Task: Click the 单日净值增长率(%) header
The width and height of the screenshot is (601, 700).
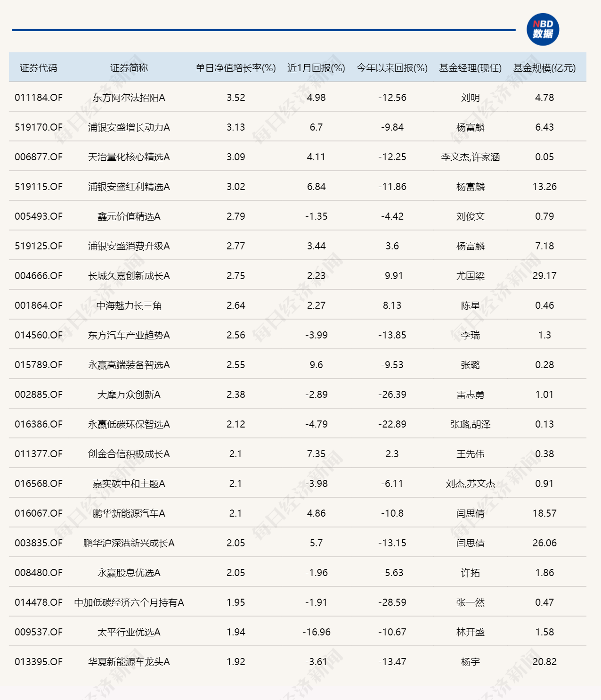Action: click(236, 68)
